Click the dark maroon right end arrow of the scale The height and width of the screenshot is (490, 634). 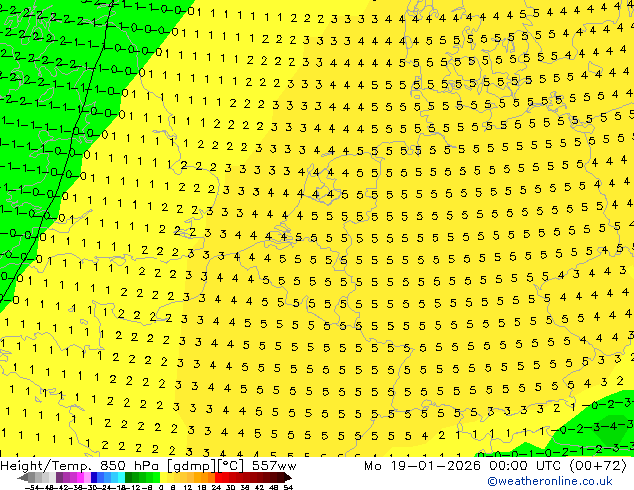(288, 477)
